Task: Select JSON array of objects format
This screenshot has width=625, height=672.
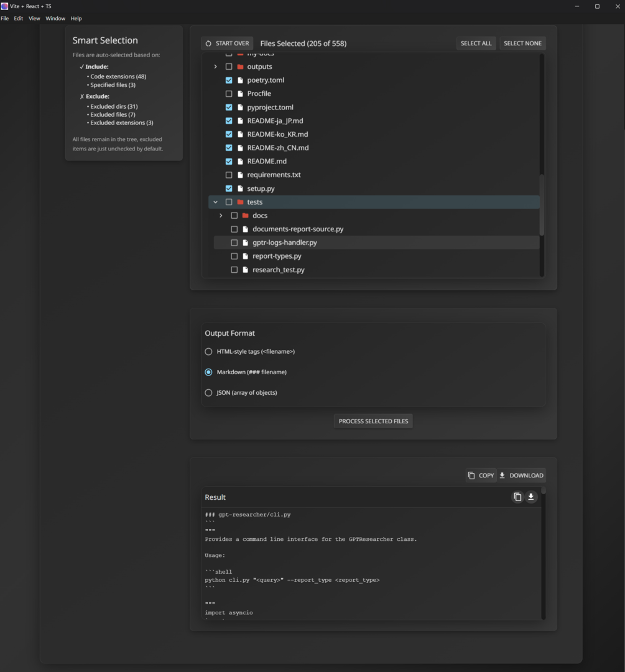Action: pyautogui.click(x=208, y=393)
